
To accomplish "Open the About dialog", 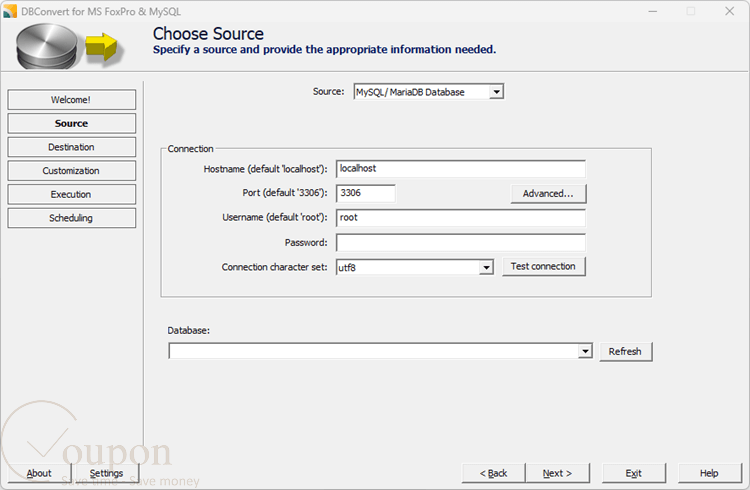I will (39, 473).
